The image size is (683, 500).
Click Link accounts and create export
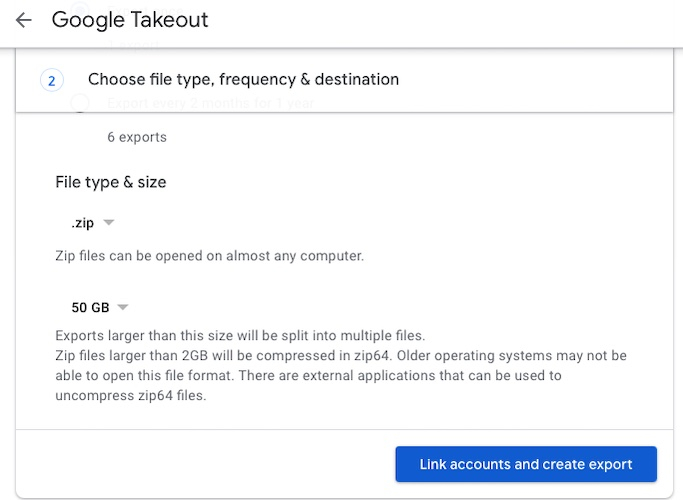point(526,464)
